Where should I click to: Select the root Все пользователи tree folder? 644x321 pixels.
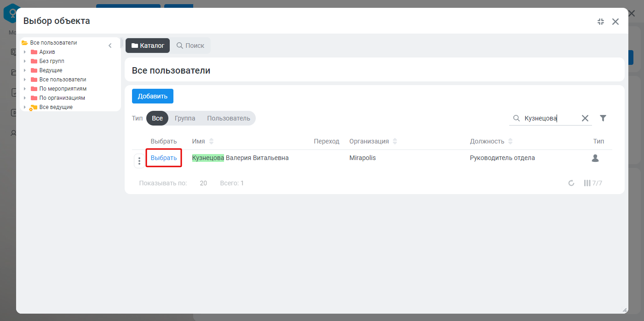(x=53, y=43)
